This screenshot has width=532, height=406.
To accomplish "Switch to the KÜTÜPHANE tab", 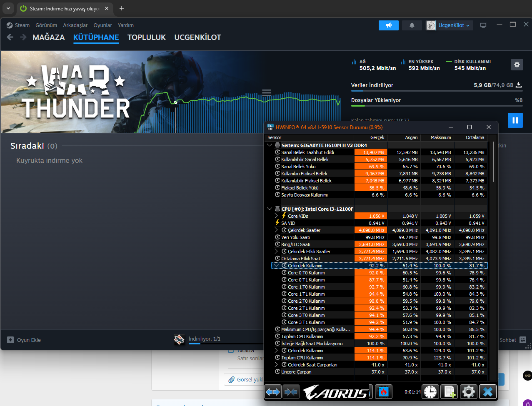I will tap(96, 37).
